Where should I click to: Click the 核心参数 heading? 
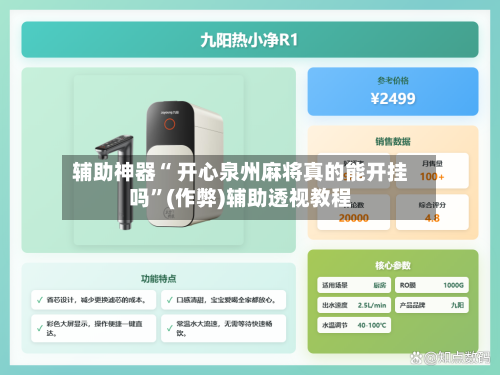[x=393, y=265]
